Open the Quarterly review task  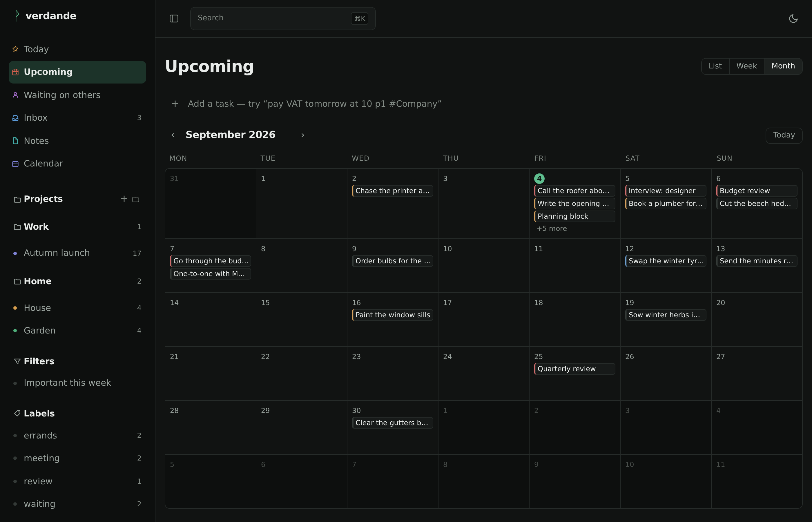tap(574, 369)
